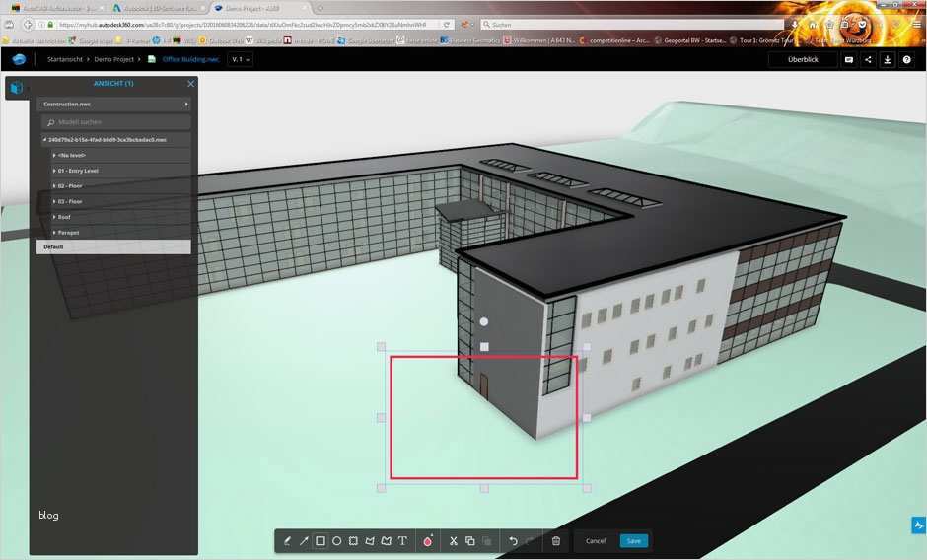Open the Construction.nwc dropdown
The width and height of the screenshot is (927, 560).
(113, 105)
